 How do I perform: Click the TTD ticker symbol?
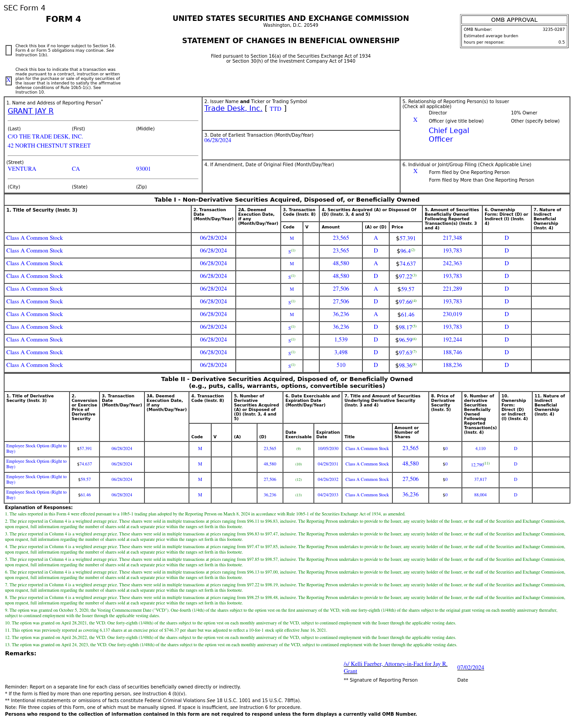[x=275, y=109]
